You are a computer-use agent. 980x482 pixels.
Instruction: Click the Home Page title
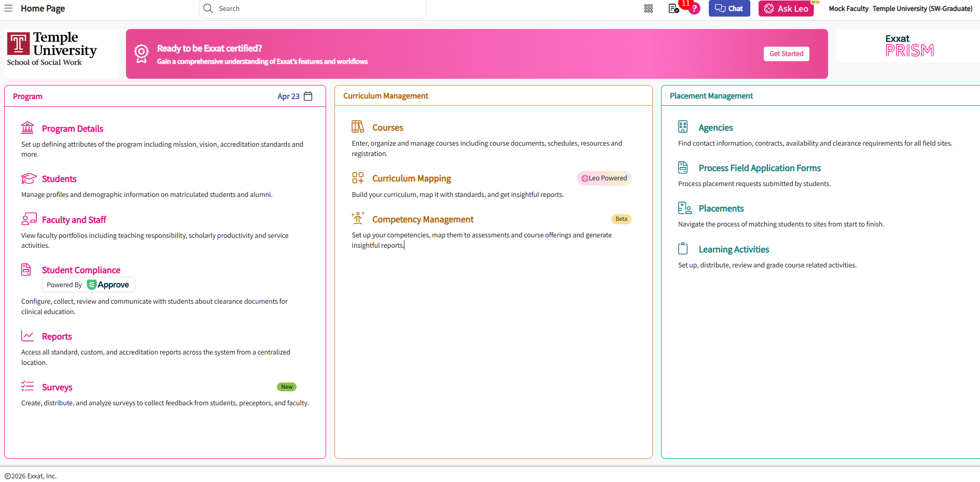tap(43, 8)
